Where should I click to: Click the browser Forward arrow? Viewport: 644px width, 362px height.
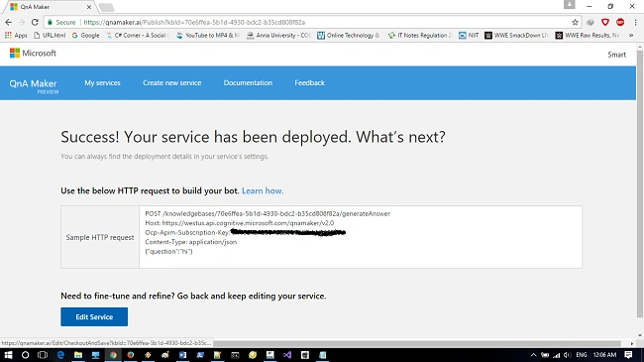click(22, 22)
